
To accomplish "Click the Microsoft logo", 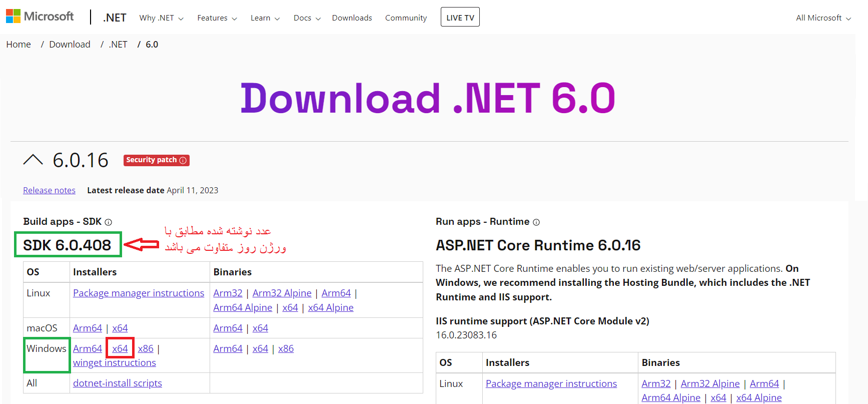I will [40, 17].
